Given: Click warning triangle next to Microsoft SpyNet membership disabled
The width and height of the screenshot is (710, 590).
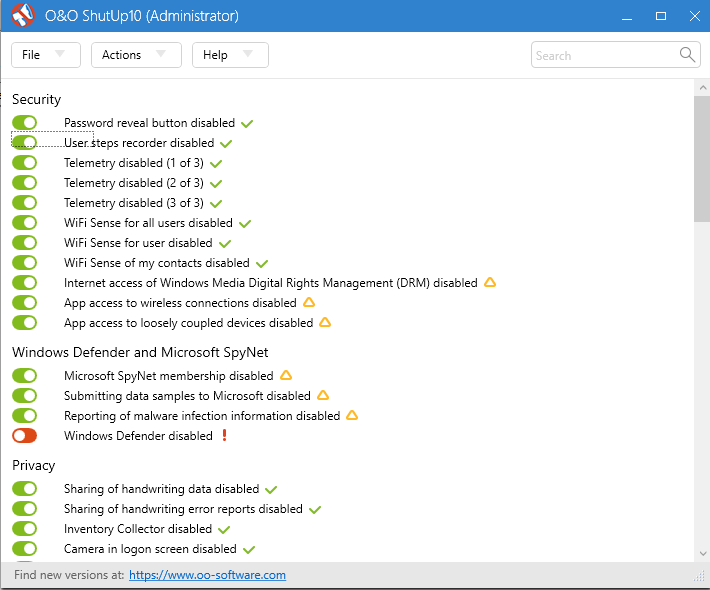Looking at the screenshot, I should [x=286, y=375].
